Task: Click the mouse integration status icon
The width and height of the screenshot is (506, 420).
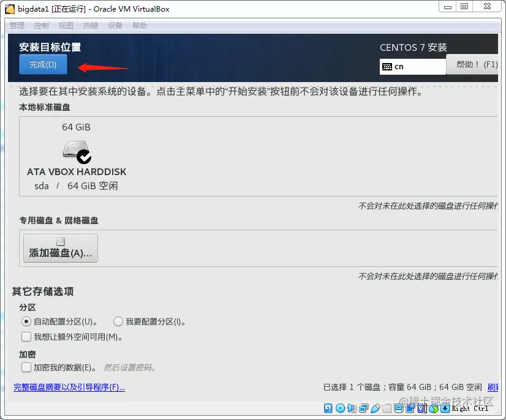Action: click(434, 408)
